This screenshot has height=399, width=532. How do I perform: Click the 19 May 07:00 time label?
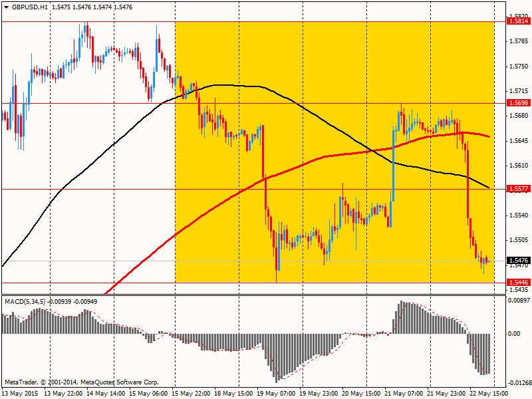(276, 394)
